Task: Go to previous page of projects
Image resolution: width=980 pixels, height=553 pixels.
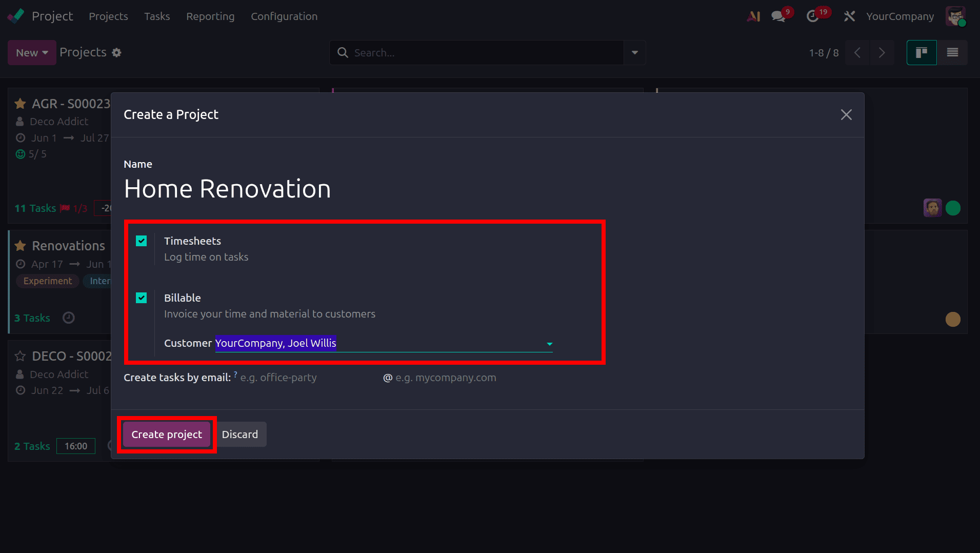Action: point(857,52)
